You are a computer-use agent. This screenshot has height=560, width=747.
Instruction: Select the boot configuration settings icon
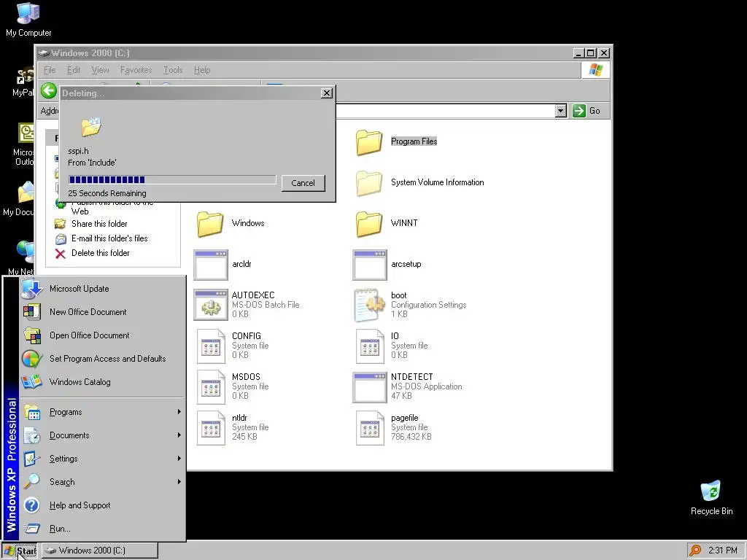click(370, 305)
